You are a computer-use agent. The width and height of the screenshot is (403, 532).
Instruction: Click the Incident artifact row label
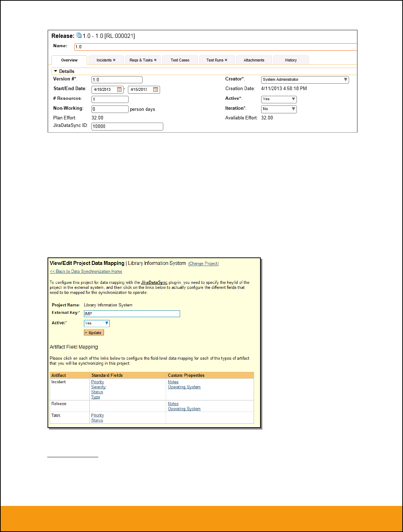tap(59, 382)
